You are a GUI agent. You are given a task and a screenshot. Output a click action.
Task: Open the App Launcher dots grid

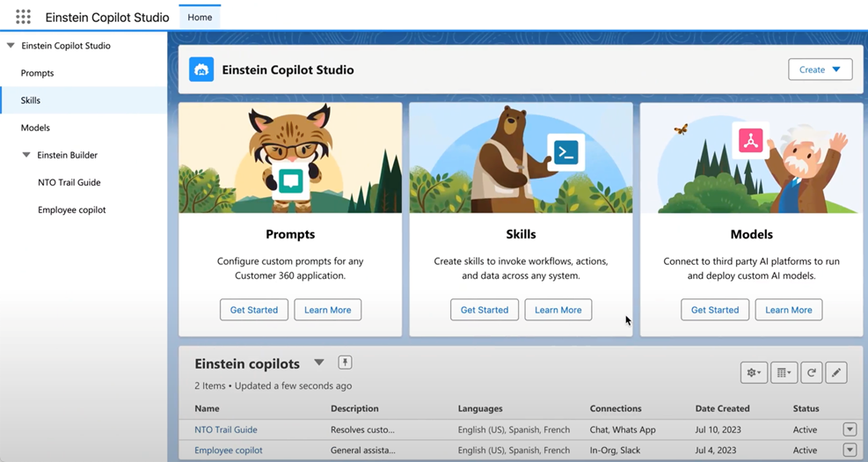[x=23, y=18]
